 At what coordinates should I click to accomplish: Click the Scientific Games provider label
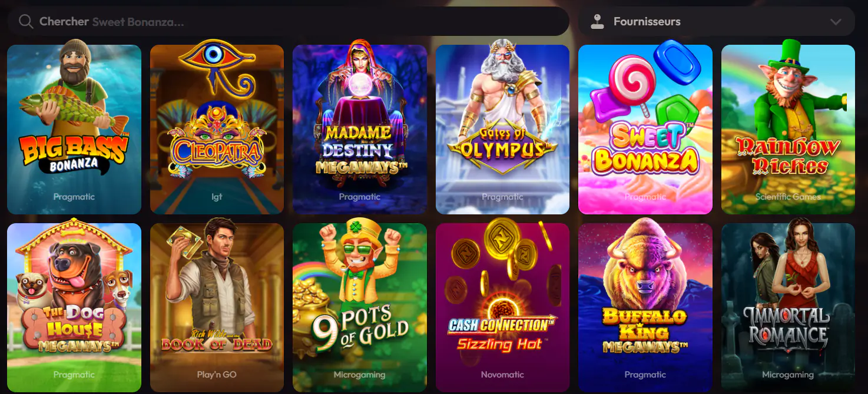788,197
